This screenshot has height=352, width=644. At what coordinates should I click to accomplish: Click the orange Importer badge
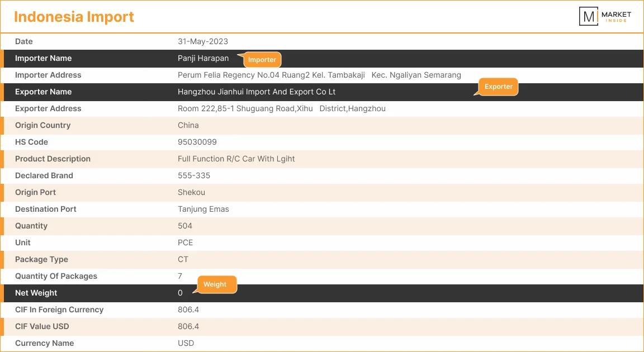(x=262, y=59)
